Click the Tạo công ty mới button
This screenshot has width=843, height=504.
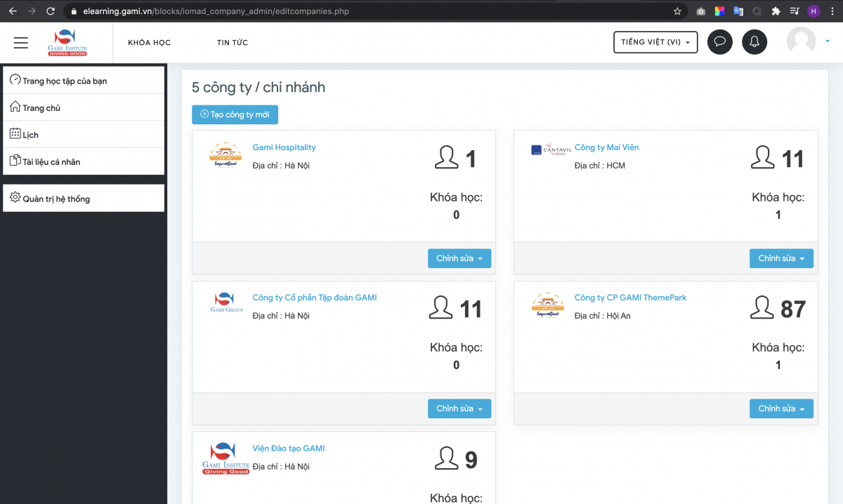235,114
